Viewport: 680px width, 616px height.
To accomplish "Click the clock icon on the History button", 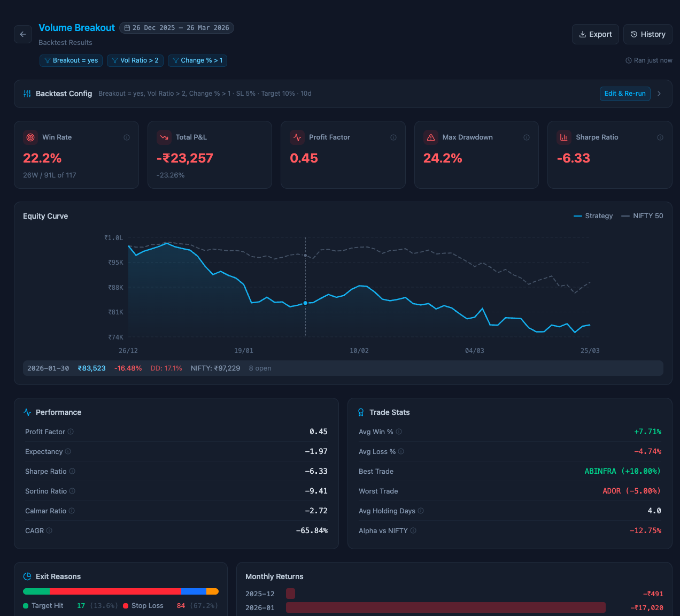I will [x=633, y=34].
